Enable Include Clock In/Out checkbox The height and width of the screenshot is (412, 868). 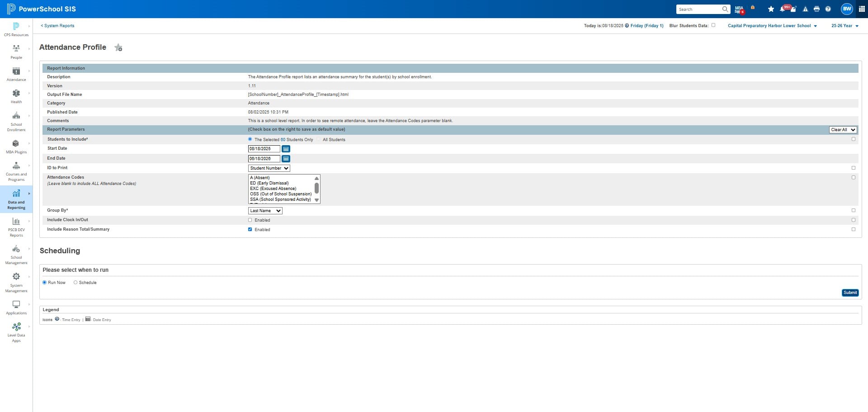tap(250, 220)
